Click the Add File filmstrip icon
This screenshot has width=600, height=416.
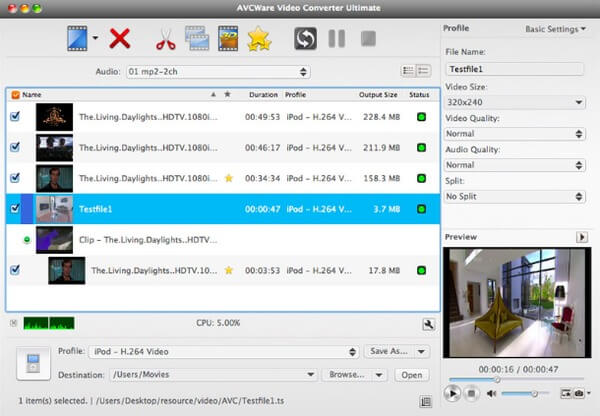click(x=77, y=38)
